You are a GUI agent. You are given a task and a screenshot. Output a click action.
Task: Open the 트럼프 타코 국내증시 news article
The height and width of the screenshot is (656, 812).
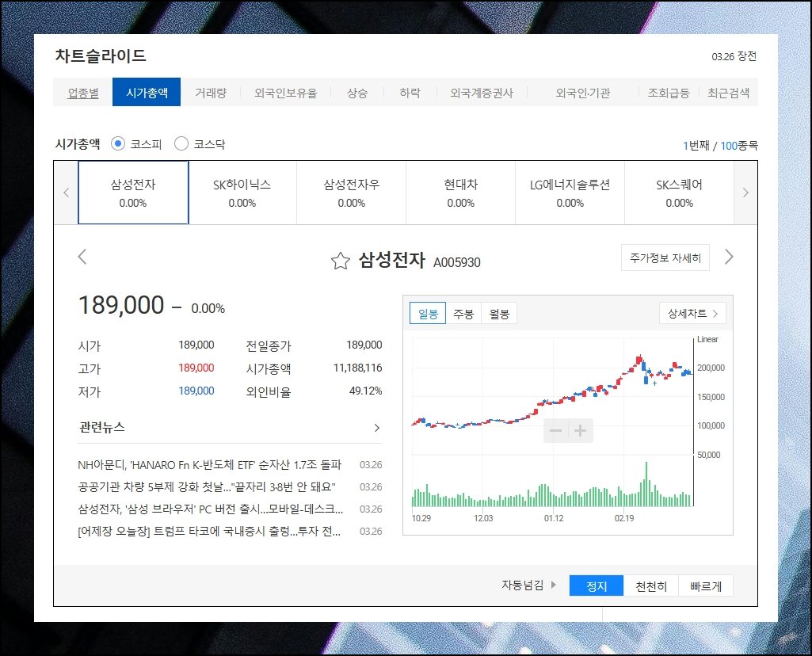pyautogui.click(x=209, y=532)
